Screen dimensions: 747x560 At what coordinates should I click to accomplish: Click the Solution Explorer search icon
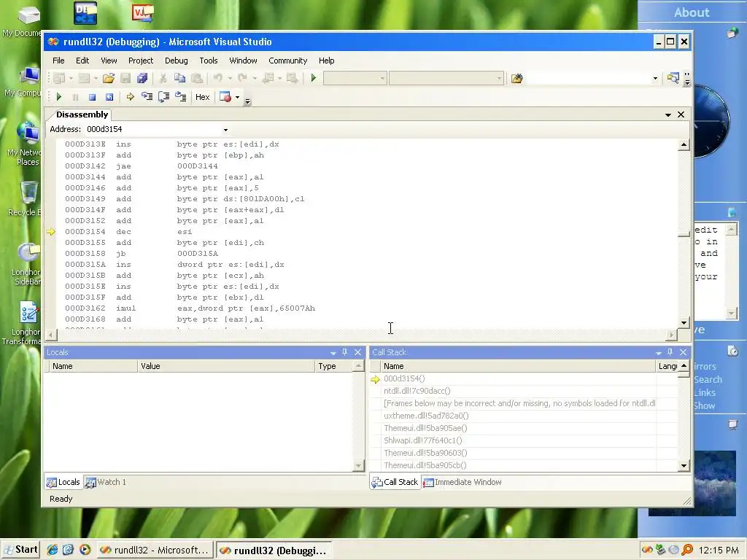tap(673, 77)
